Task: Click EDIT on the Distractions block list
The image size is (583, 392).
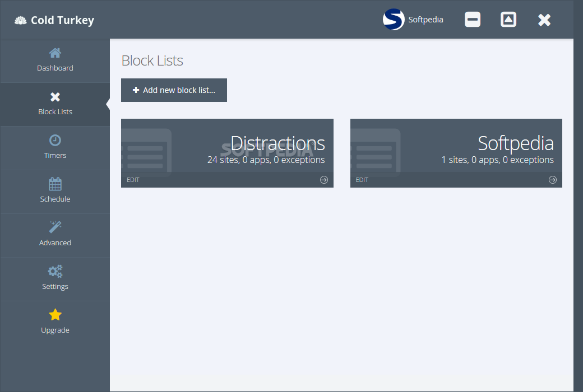Action: [x=133, y=180]
